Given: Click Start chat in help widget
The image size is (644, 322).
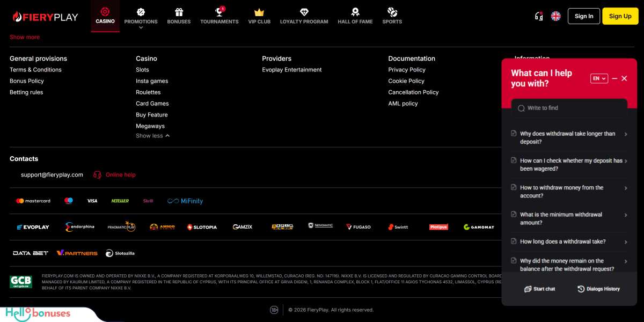Looking at the screenshot, I should [540, 289].
